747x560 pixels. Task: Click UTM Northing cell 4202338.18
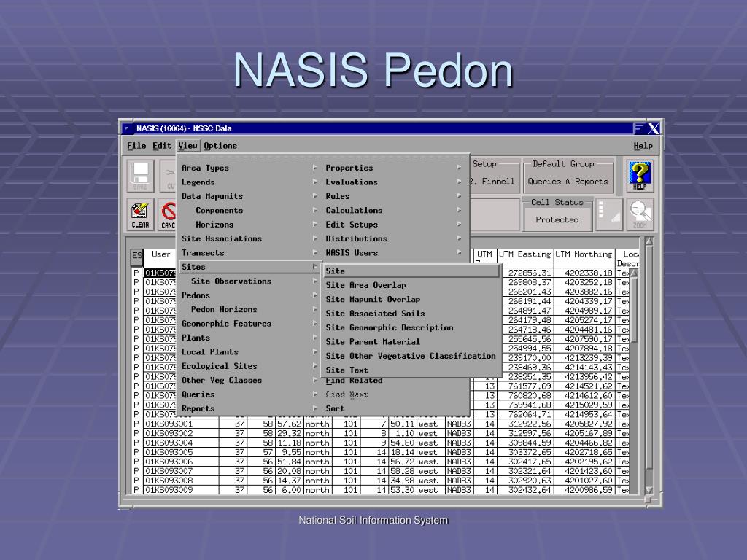[584, 273]
